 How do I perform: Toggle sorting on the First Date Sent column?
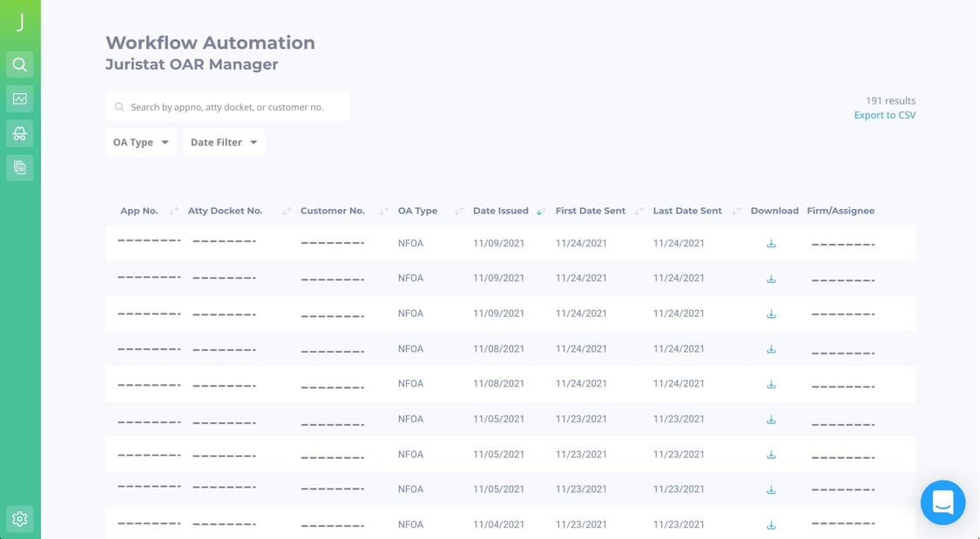639,210
